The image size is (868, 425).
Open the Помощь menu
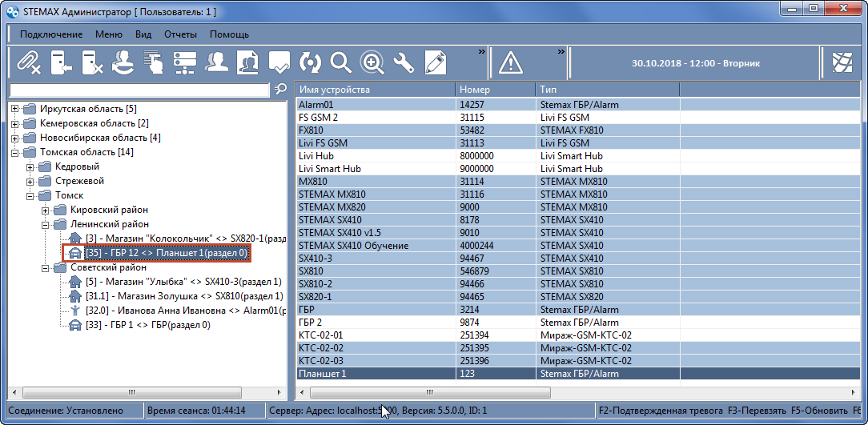tap(229, 34)
